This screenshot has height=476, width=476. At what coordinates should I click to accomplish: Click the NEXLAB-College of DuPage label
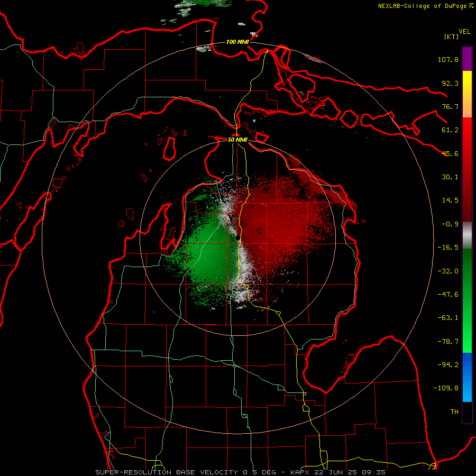422,6
